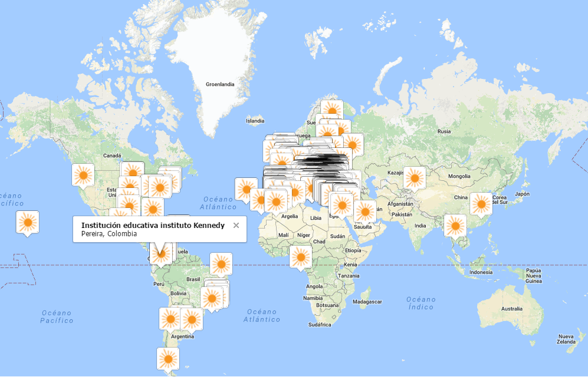Open the sun marker in central Africa
Screen dimensions: 588x377
(301, 257)
